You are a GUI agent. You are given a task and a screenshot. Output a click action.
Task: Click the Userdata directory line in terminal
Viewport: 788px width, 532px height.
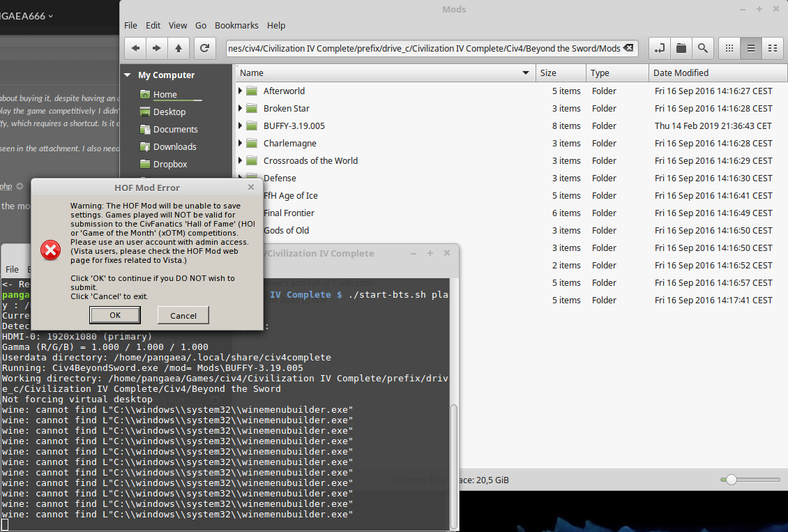tap(167, 358)
